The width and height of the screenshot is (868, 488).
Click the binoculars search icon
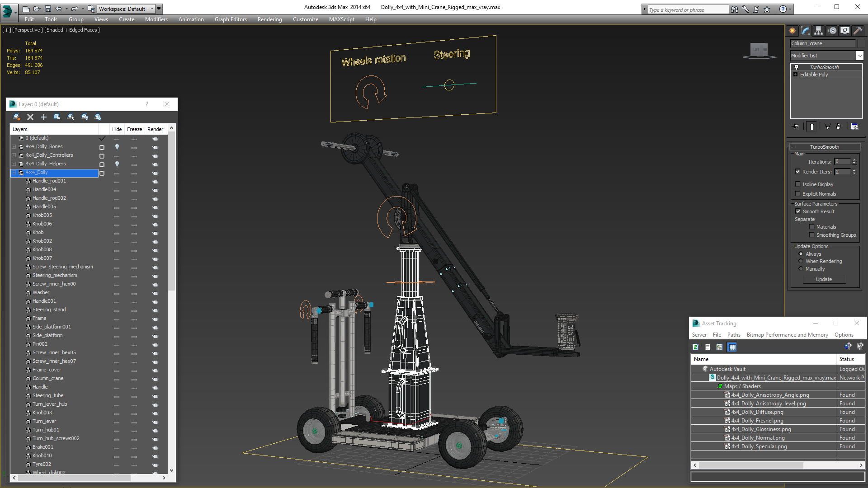tap(734, 9)
